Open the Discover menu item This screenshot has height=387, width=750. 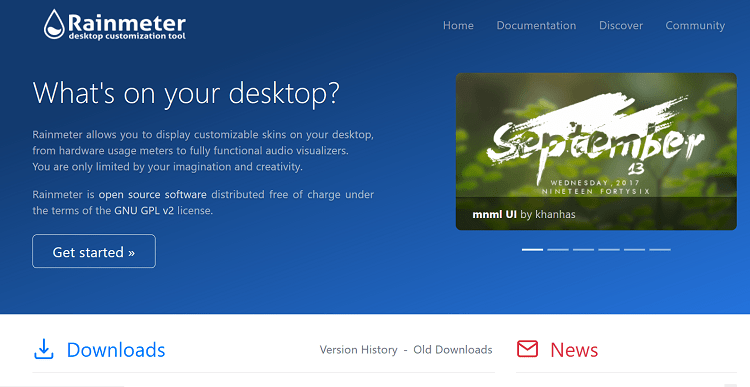tap(621, 25)
